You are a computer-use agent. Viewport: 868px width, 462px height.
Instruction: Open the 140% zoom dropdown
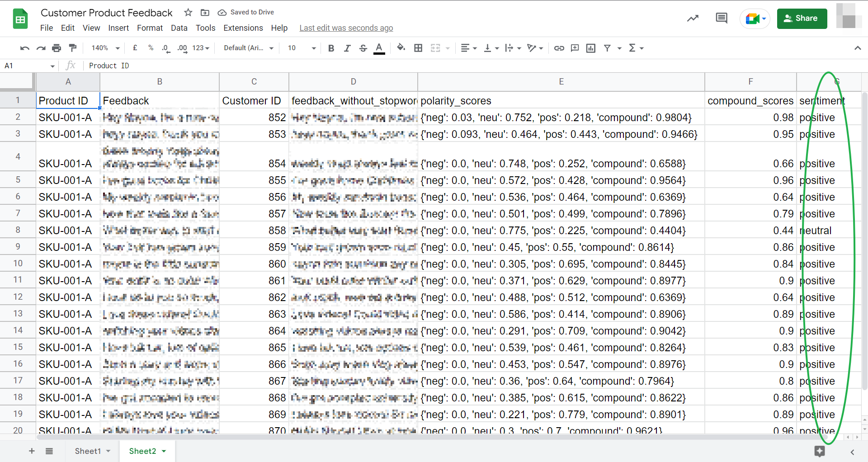click(106, 48)
